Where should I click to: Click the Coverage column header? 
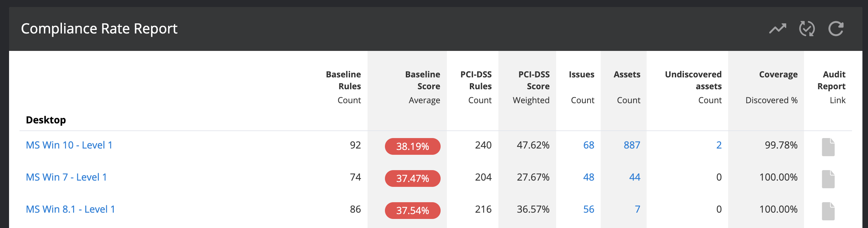[778, 75]
